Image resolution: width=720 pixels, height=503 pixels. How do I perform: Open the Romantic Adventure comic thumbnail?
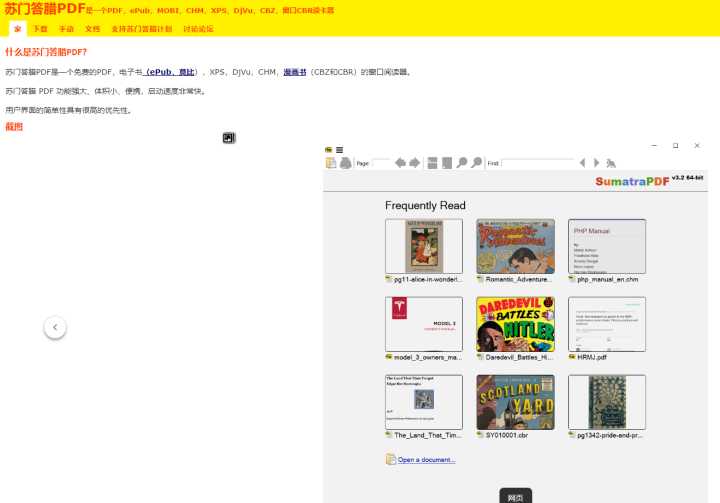(x=515, y=246)
